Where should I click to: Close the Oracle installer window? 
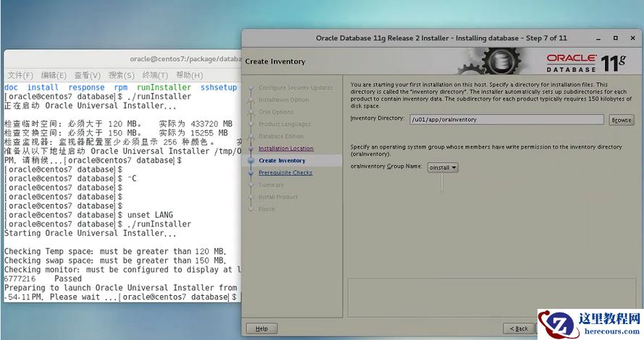coord(633,38)
